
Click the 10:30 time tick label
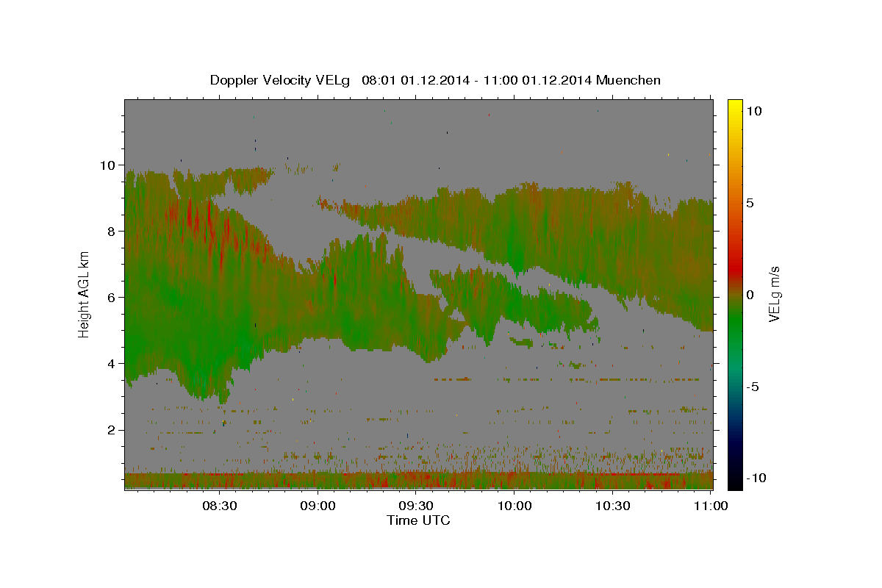coord(612,506)
